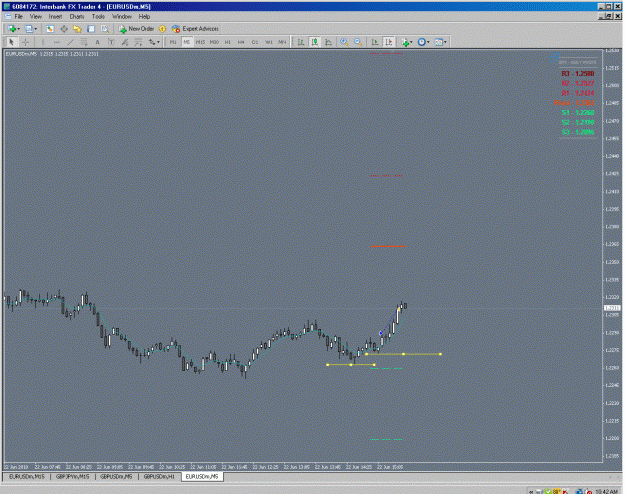This screenshot has width=625, height=494.
Task: Set timeframe to W1
Action: [269, 42]
